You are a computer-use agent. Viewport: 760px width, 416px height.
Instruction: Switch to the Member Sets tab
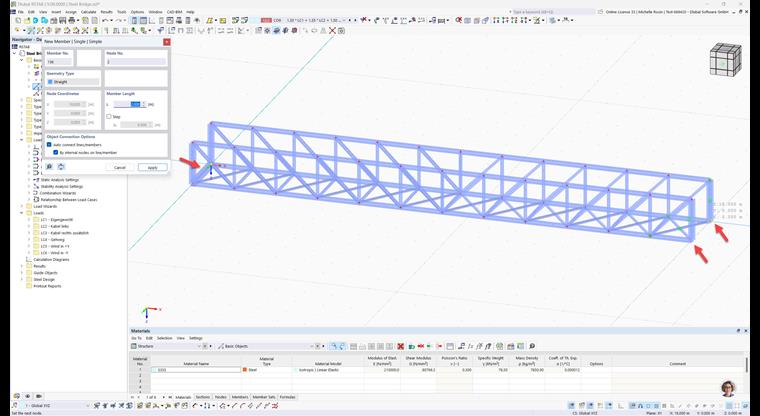264,397
